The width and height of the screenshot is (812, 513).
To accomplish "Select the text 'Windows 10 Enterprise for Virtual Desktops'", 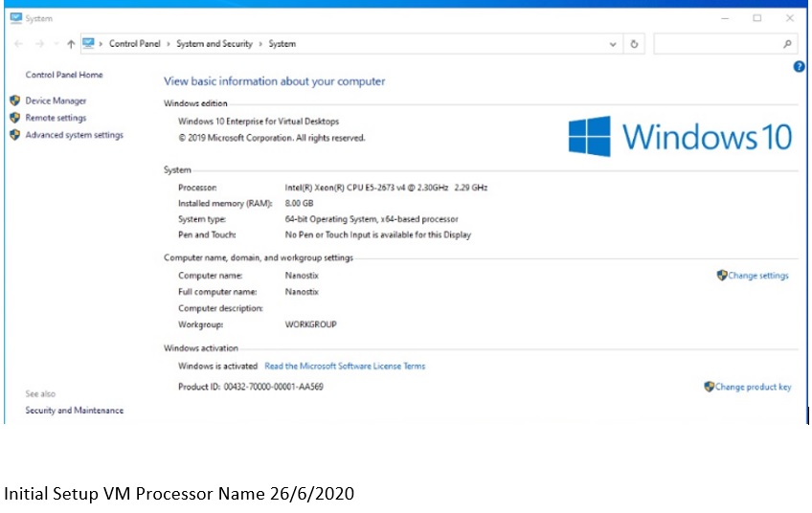I will pos(259,122).
